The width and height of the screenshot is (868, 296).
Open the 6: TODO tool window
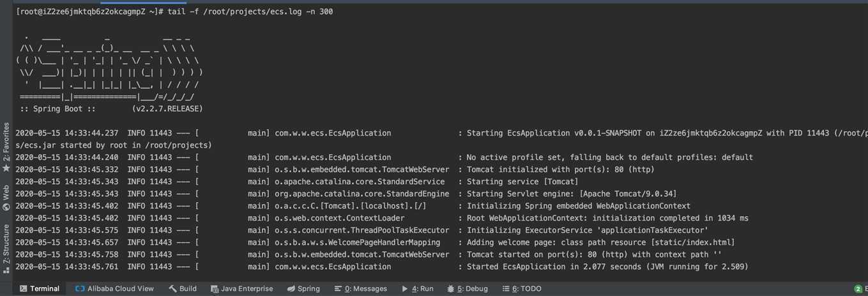pos(521,288)
